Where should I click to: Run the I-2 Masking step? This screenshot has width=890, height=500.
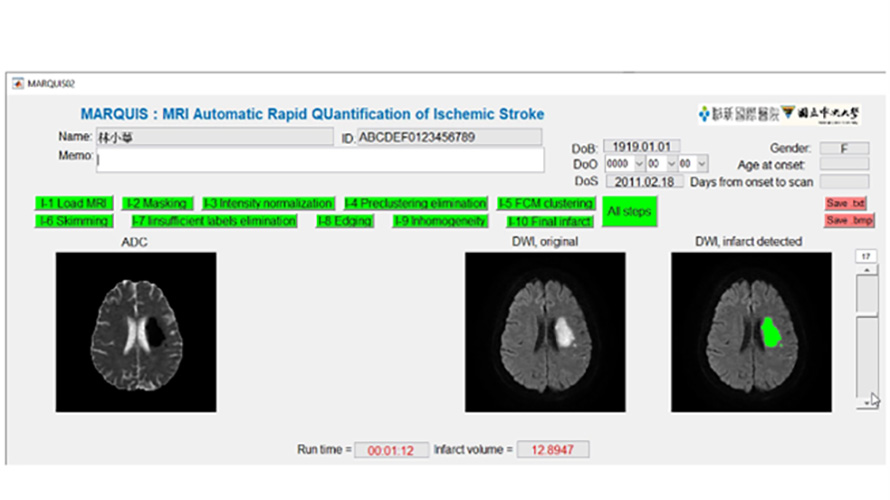click(157, 203)
